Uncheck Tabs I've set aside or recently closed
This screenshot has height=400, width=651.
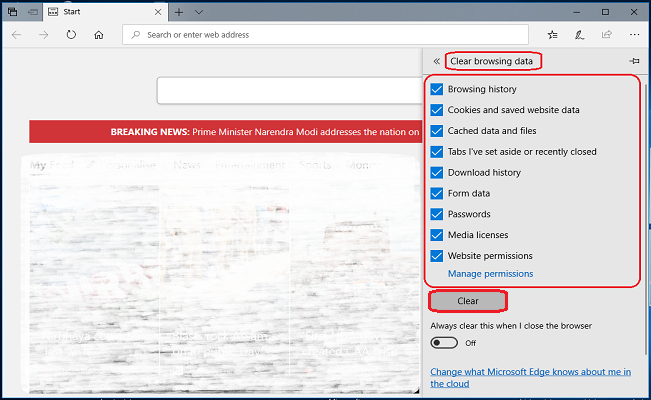click(437, 152)
